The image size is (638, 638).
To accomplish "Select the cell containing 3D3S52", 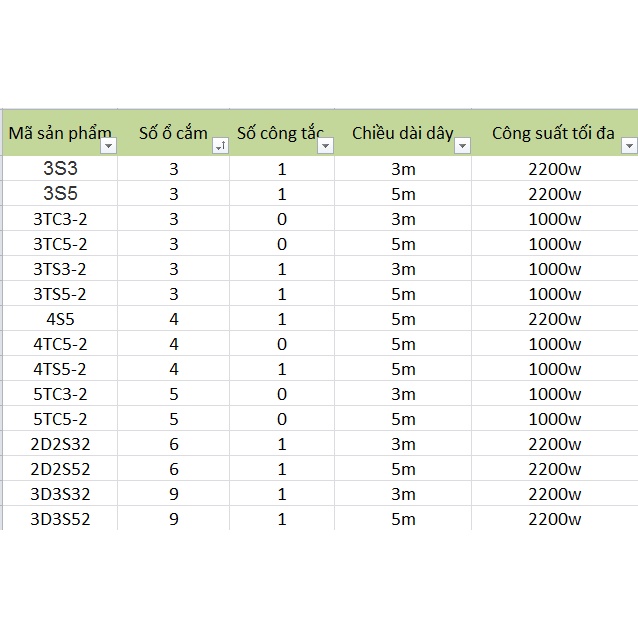I will click(60, 519).
